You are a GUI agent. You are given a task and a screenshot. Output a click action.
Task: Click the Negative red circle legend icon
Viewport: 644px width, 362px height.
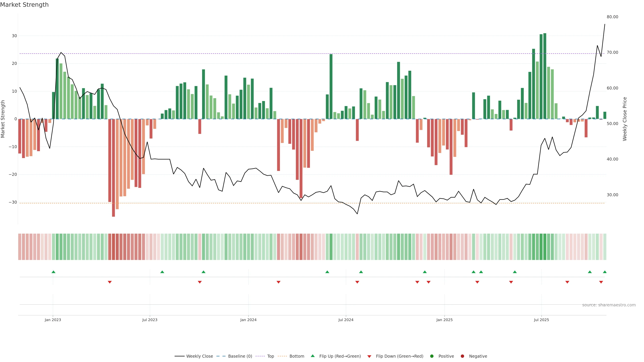[x=462, y=356]
